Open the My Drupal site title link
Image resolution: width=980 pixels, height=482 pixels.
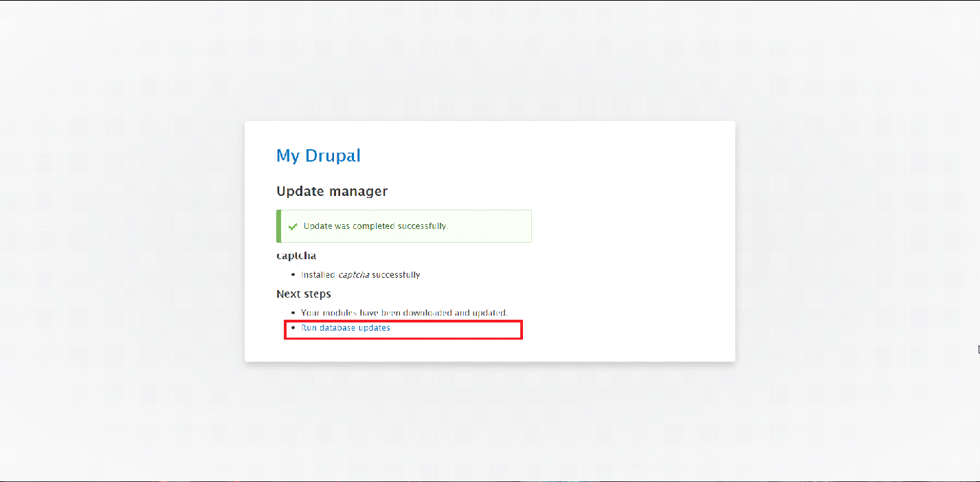click(318, 155)
